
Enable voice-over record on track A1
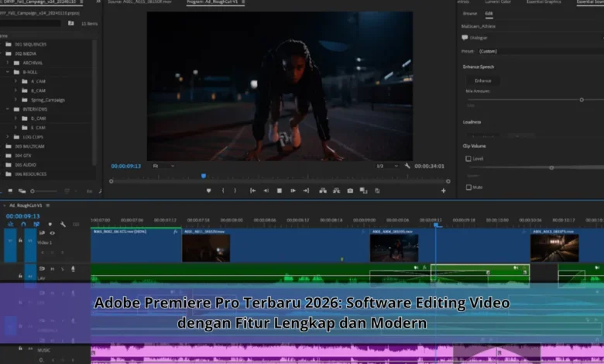click(73, 269)
